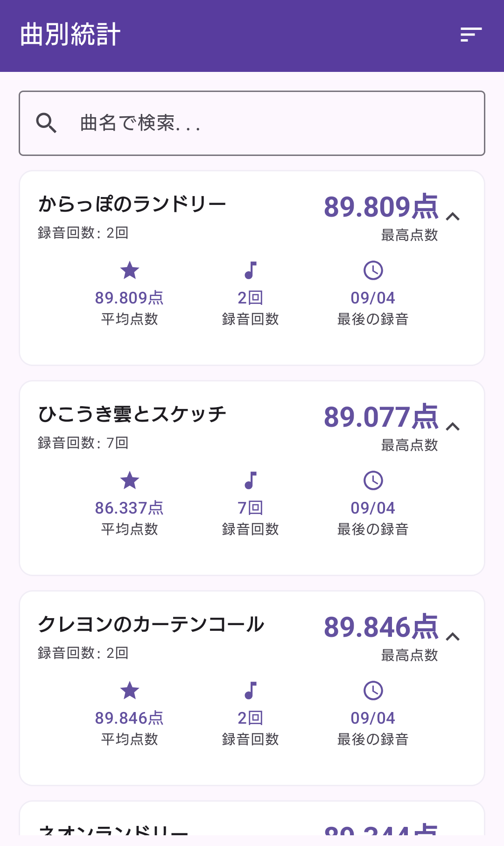
Task: Select the からっぽのランドリー song title
Action: pos(132,204)
